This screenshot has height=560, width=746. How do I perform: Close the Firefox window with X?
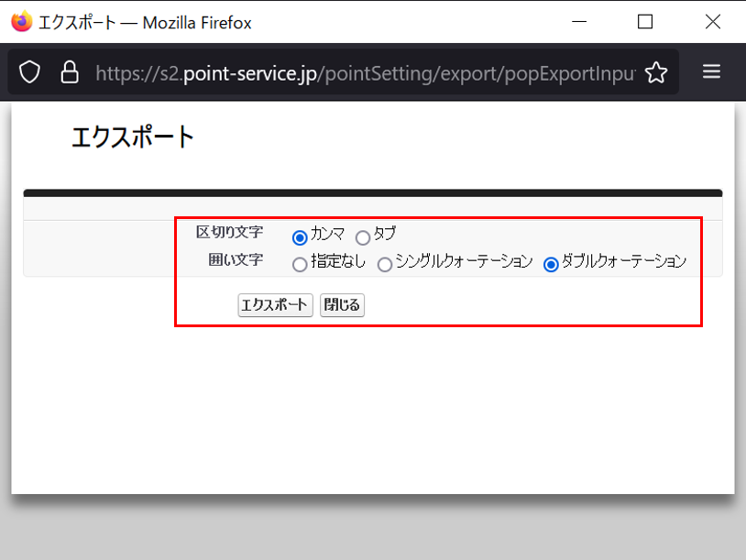point(712,22)
